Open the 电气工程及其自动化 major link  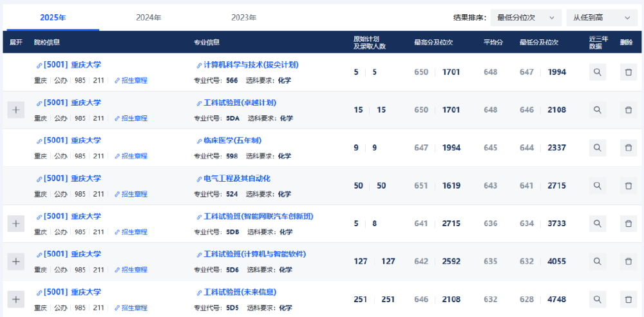coord(233,178)
